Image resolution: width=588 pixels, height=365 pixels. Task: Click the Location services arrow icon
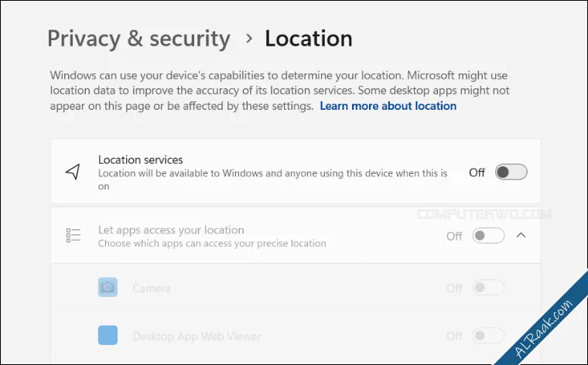(73, 172)
